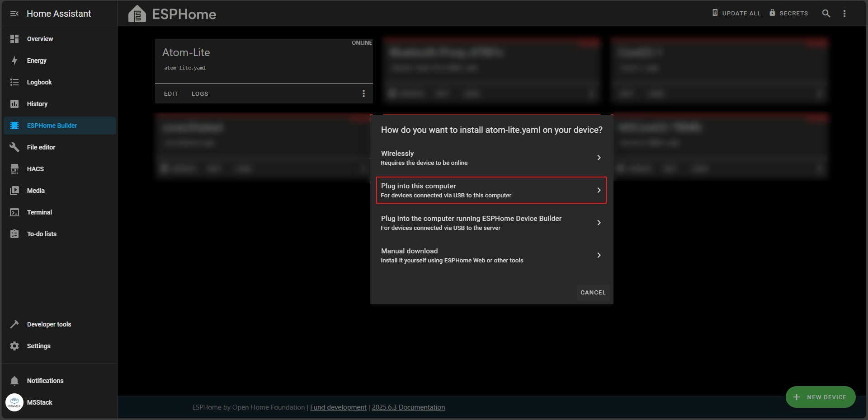This screenshot has height=420, width=868.
Task: Open the Logbook list icon
Action: tap(14, 82)
